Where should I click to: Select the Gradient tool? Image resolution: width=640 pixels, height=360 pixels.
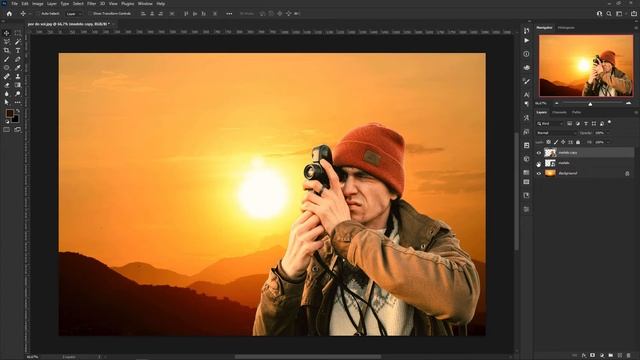(x=18, y=85)
